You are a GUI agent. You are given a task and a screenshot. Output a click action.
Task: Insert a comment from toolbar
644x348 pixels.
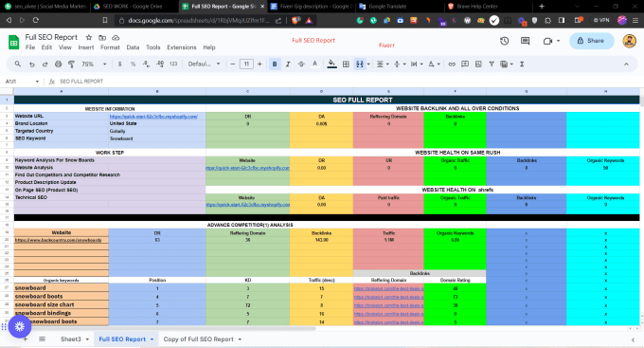(x=465, y=64)
